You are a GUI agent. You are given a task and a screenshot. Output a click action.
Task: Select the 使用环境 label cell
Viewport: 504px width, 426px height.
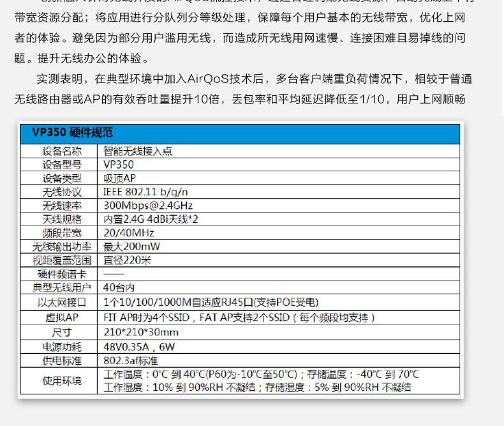click(59, 381)
